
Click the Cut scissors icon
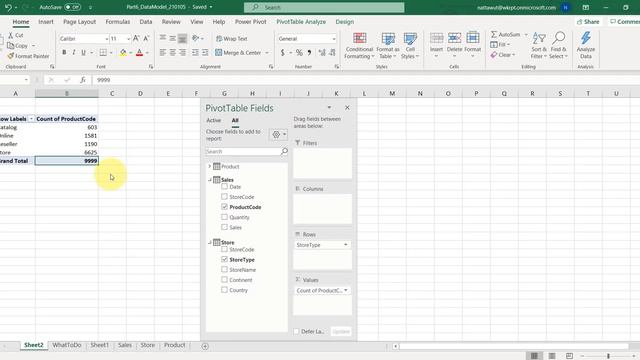pyautogui.click(x=11, y=35)
